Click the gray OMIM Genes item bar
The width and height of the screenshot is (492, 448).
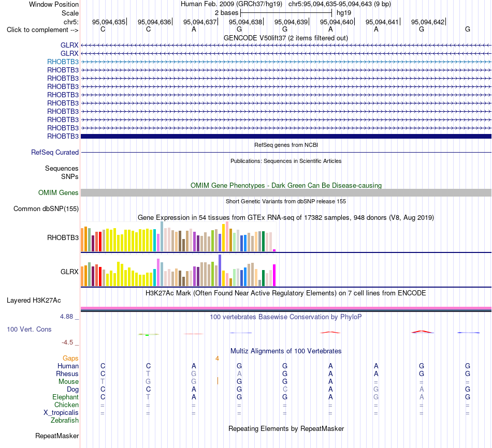pyautogui.click(x=286, y=193)
